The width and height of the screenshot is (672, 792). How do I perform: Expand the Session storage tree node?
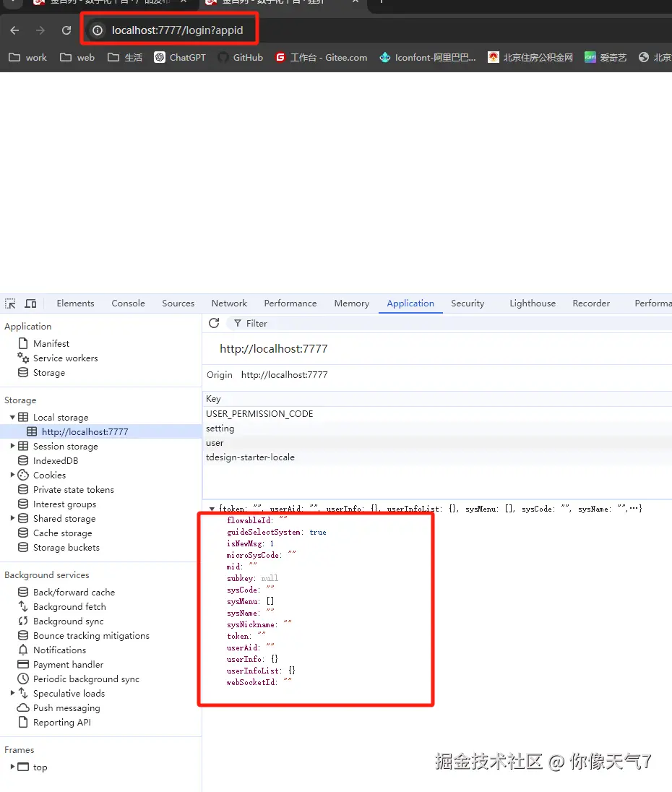point(12,446)
